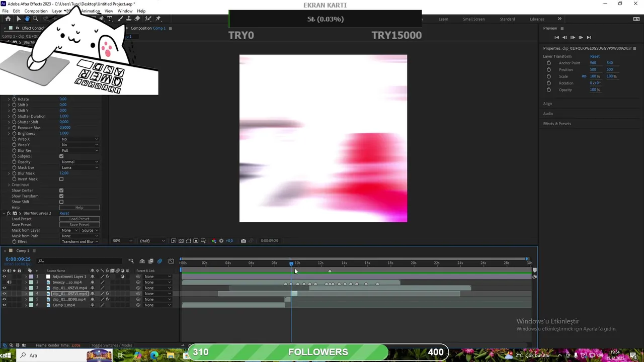The image size is (644, 362).
Task: Select the Hand tool in toolbar
Action: pyautogui.click(x=27, y=19)
